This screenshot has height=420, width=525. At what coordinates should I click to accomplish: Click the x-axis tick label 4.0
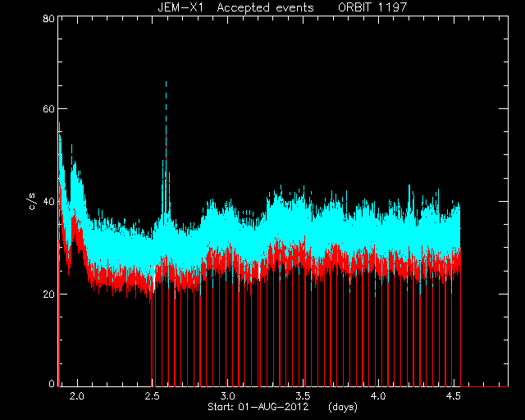[378, 396]
